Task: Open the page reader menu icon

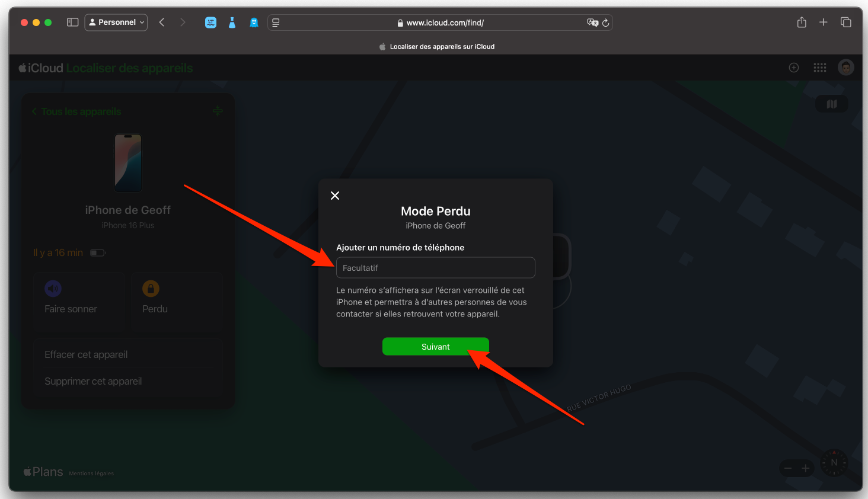Action: 276,23
